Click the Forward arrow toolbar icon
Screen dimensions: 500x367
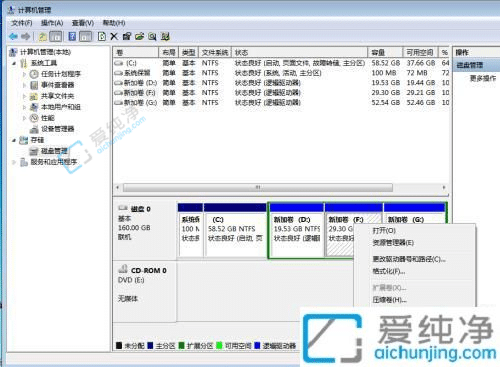pos(26,36)
